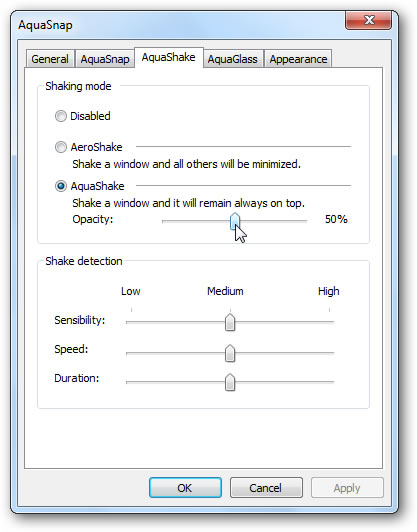This screenshot has width=417, height=532.
Task: Confirm settings with OK button
Action: pyautogui.click(x=185, y=488)
